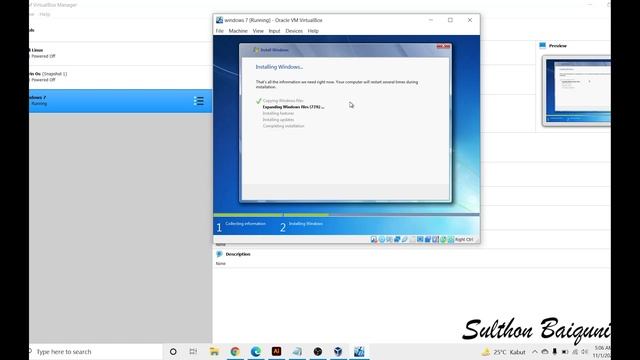Click step 1 Collecting information label

coord(245,224)
